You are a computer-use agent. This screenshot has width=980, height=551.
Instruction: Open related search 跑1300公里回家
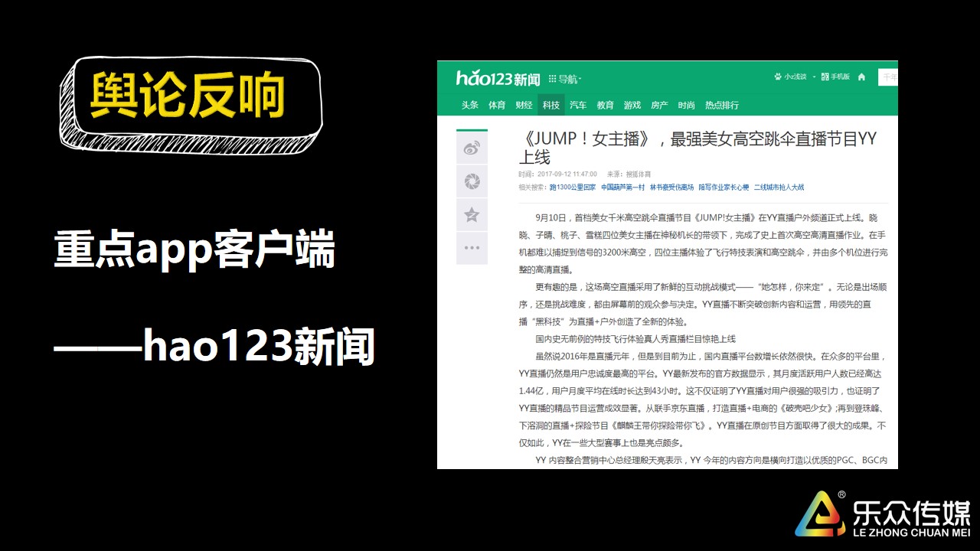click(x=572, y=187)
